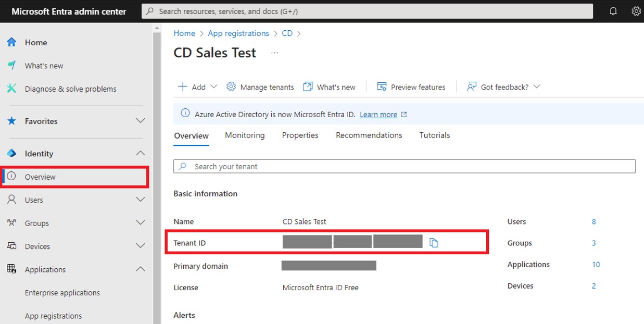
Task: Open the settings gear icon
Action: click(636, 11)
